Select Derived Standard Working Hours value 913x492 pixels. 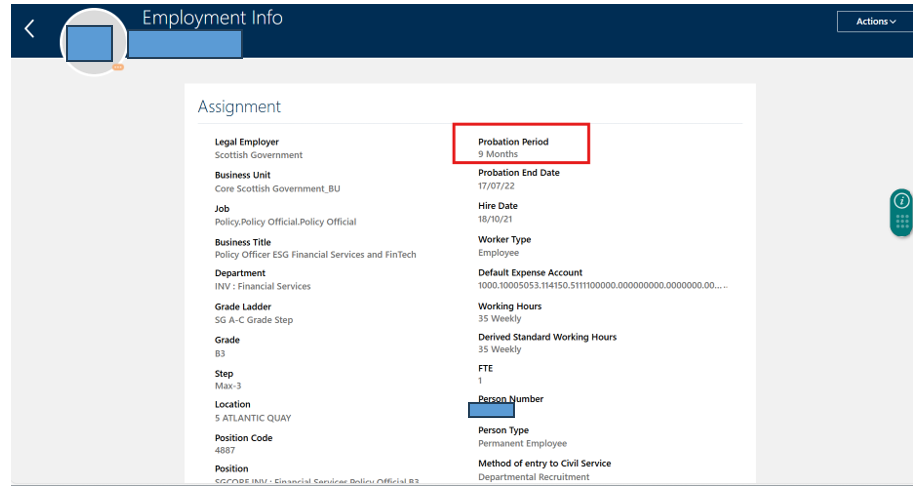tap(500, 349)
